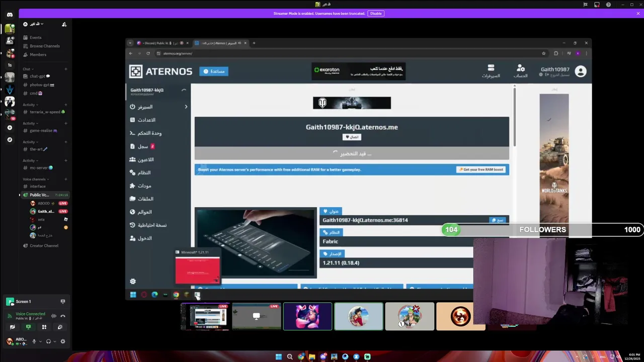Select first LIVE stream thumbnail showing Aternos
The width and height of the screenshot is (644, 362).
click(205, 316)
